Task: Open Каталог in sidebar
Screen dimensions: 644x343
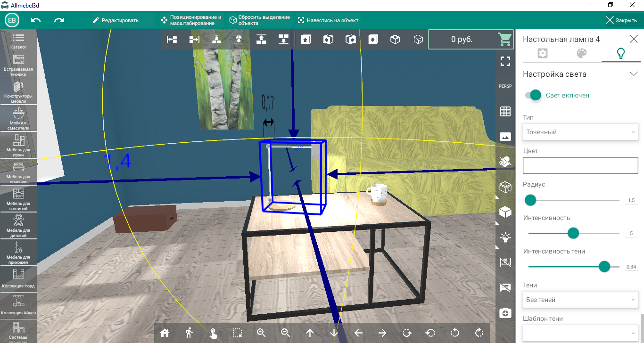Action: click(x=18, y=41)
